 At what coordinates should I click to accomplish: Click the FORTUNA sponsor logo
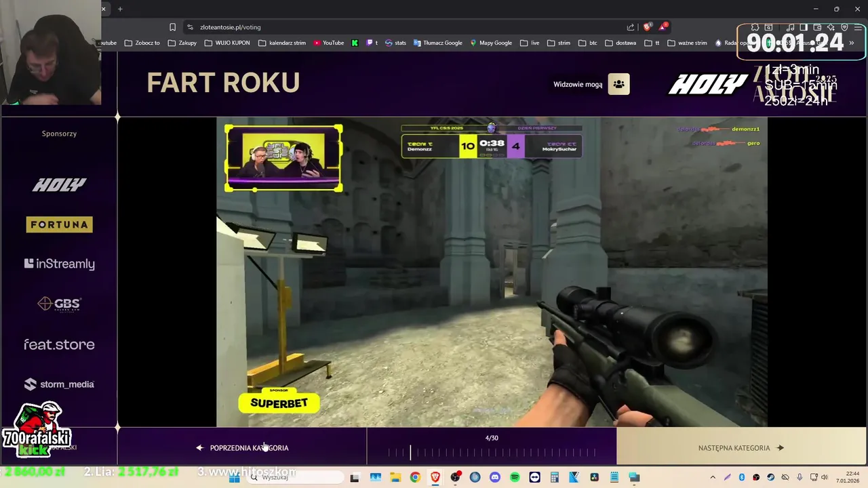coord(60,224)
